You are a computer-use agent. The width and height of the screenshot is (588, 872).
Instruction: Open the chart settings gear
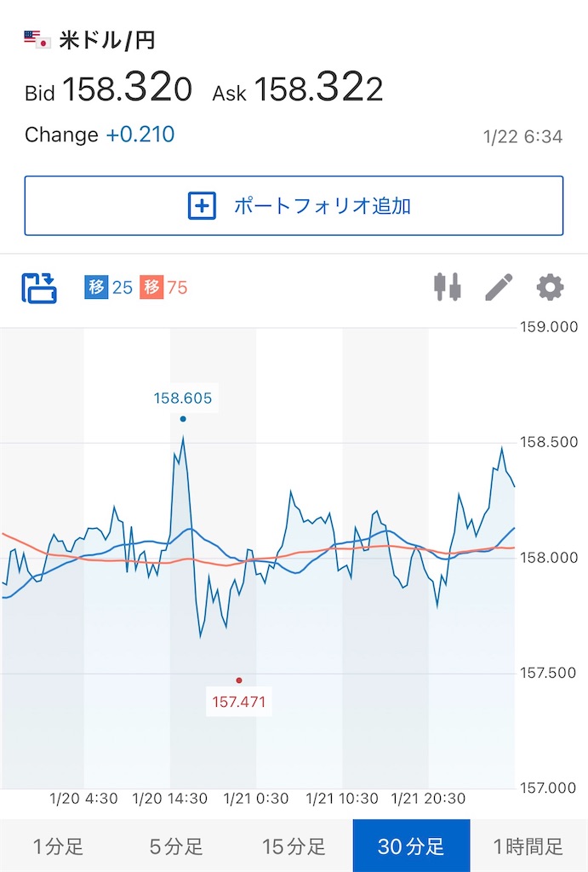[550, 287]
